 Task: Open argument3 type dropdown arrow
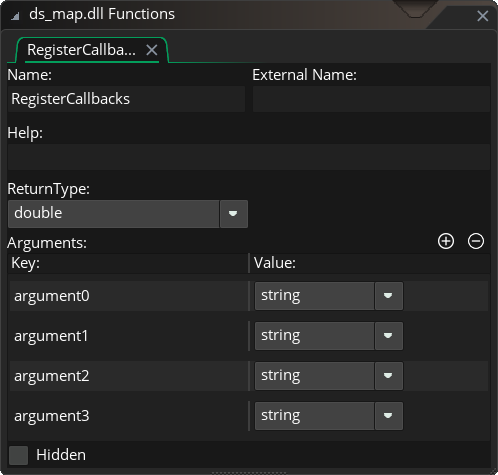(388, 416)
